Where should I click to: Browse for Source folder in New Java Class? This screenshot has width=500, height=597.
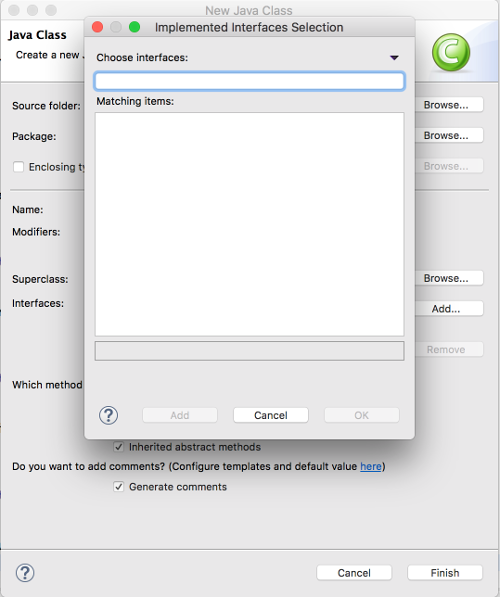pyautogui.click(x=449, y=105)
